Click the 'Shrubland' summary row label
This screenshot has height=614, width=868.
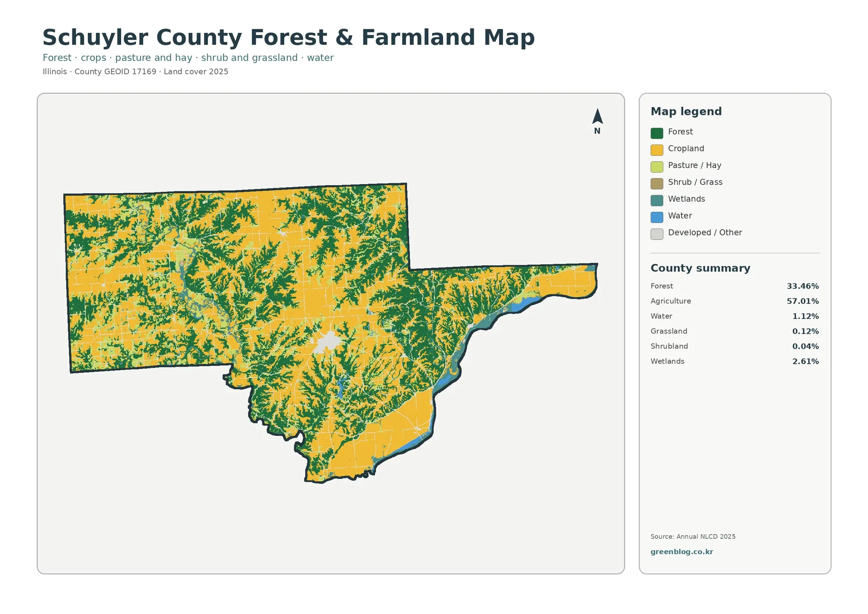pyautogui.click(x=669, y=346)
